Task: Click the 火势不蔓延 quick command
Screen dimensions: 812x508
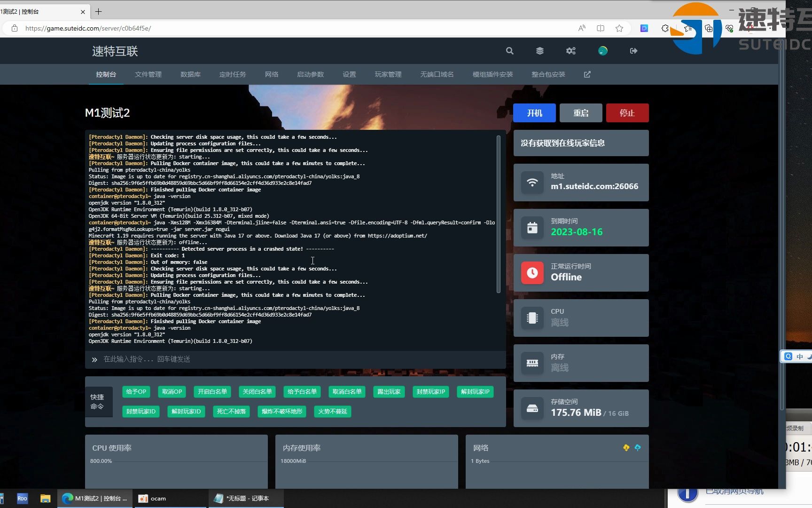Action: pos(333,412)
